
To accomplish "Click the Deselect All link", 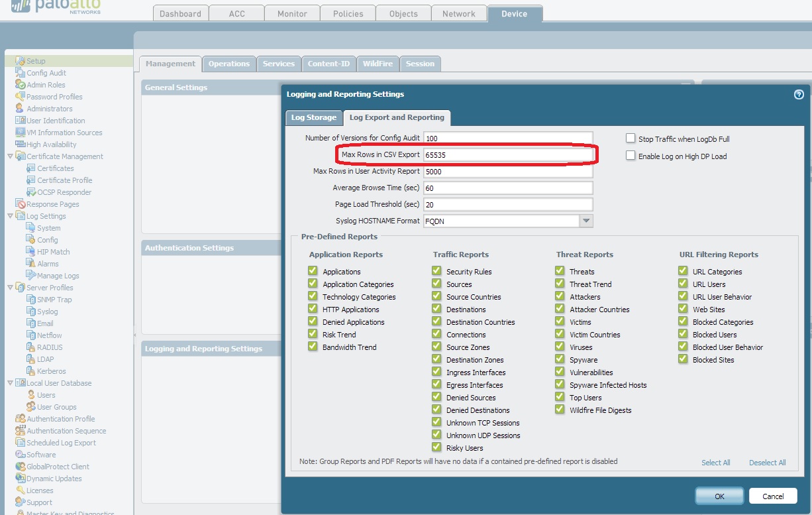I will (x=767, y=463).
